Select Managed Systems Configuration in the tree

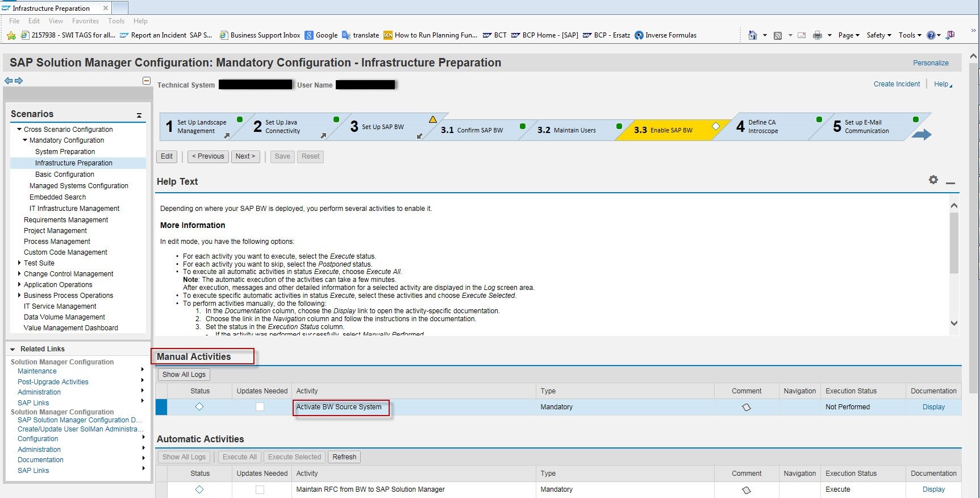(x=79, y=186)
